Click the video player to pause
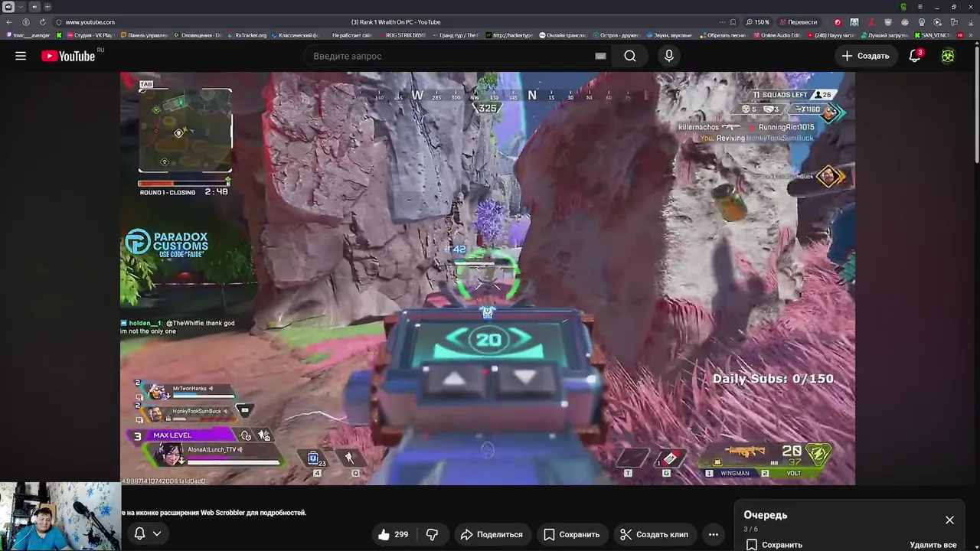Screen dimensions: 980x551 tap(487, 278)
